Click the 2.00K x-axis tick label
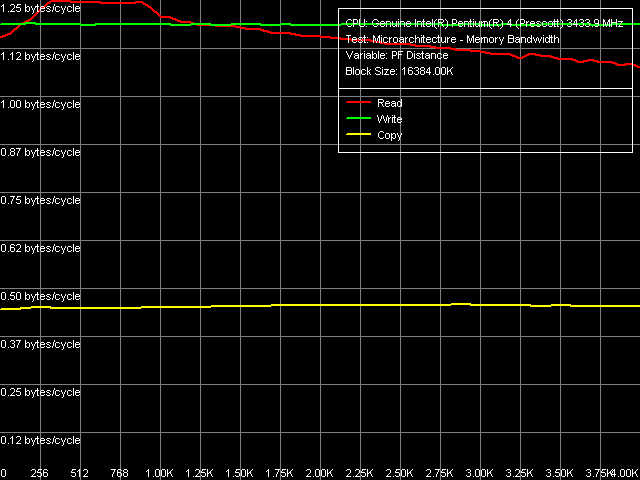This screenshot has height=480, width=640. coord(320,473)
